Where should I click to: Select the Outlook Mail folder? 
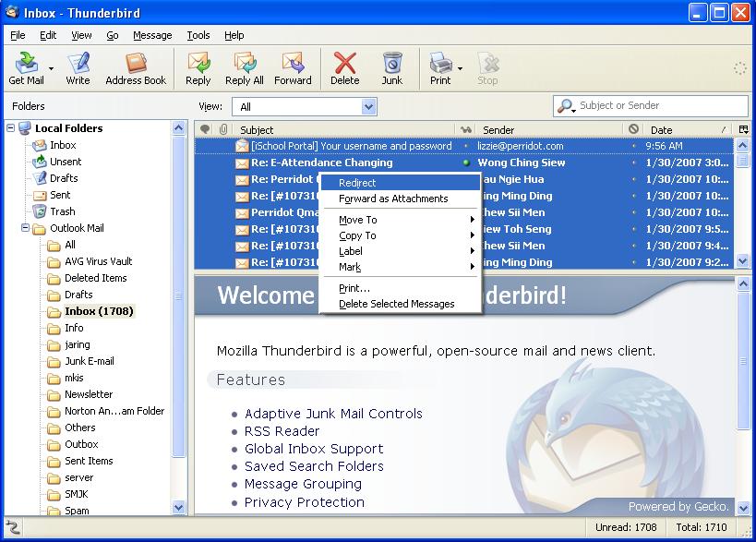tap(77, 228)
